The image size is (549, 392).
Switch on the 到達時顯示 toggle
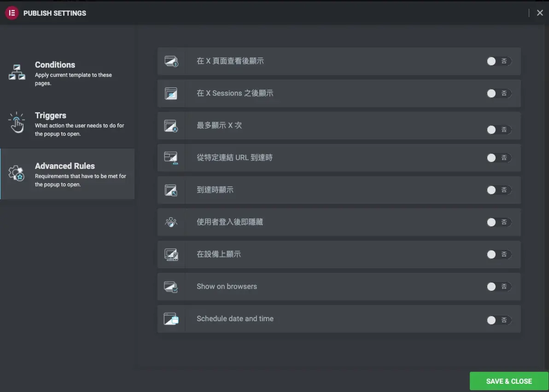(x=499, y=190)
